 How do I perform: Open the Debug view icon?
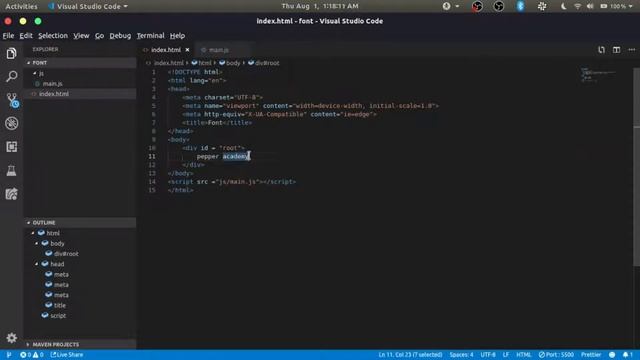[11, 123]
